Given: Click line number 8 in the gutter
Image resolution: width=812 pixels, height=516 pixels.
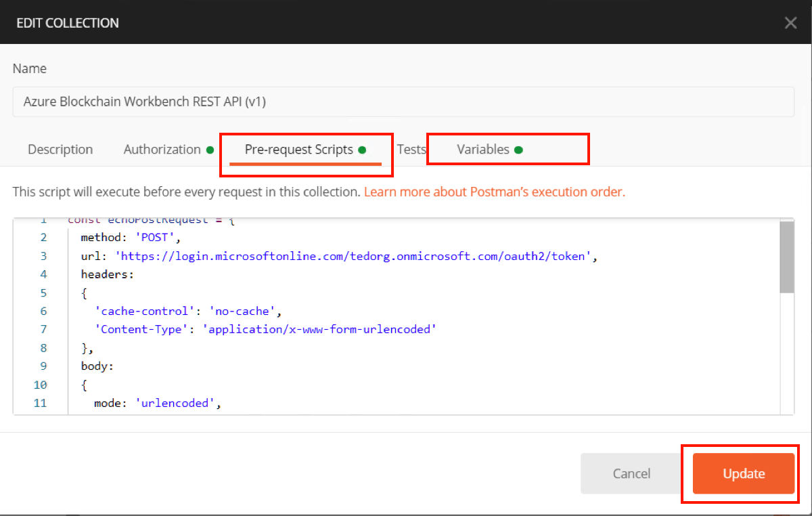Looking at the screenshot, I should click(43, 348).
